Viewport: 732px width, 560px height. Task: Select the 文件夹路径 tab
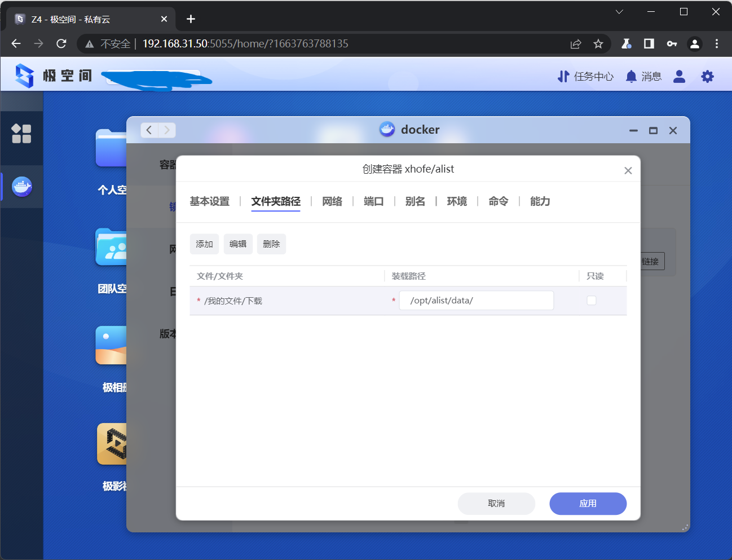(x=276, y=201)
